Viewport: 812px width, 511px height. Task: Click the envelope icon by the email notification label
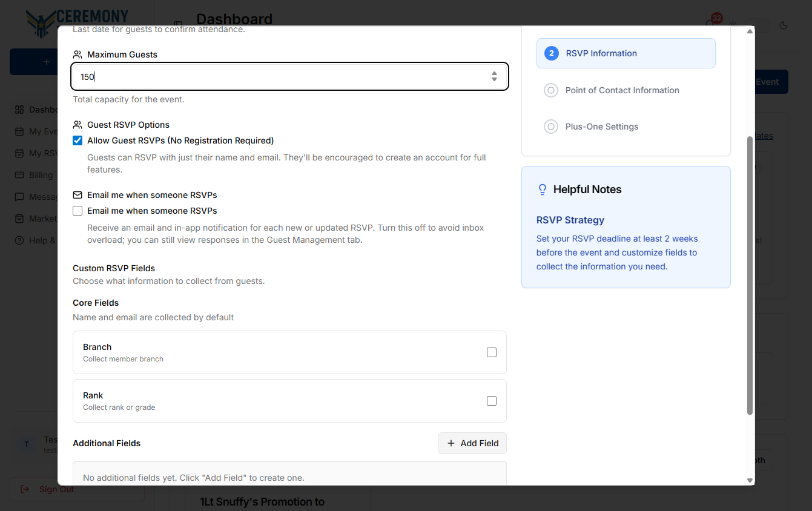(78, 195)
